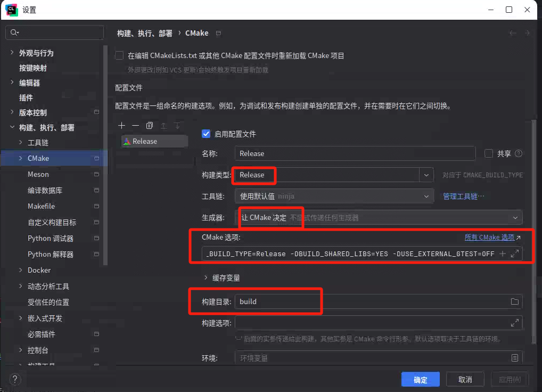Open the 管理工具链 link

pyautogui.click(x=464, y=197)
